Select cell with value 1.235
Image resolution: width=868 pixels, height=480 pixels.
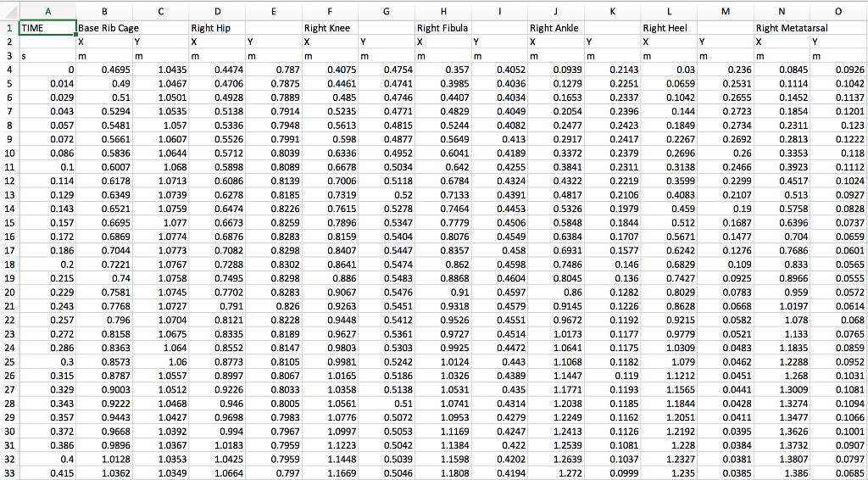click(669, 473)
